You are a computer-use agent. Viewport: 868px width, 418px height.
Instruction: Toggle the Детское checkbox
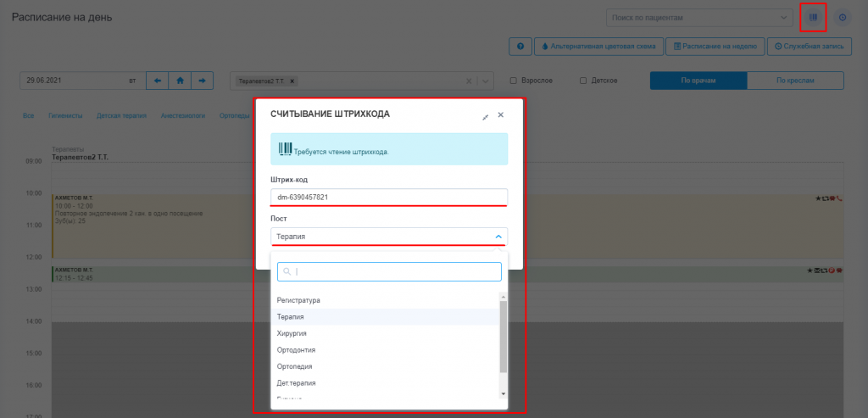(583, 81)
